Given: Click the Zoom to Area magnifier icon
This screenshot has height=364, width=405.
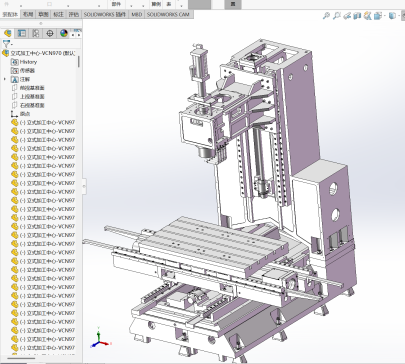Looking at the screenshot, I should point(337,16).
